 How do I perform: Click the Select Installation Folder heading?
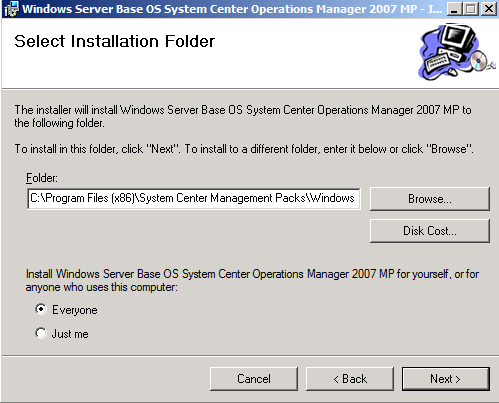pos(115,41)
